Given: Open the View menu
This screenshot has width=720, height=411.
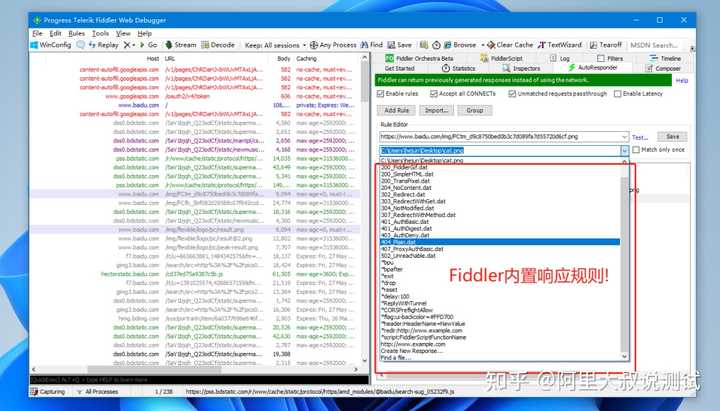Looking at the screenshot, I should tap(123, 34).
